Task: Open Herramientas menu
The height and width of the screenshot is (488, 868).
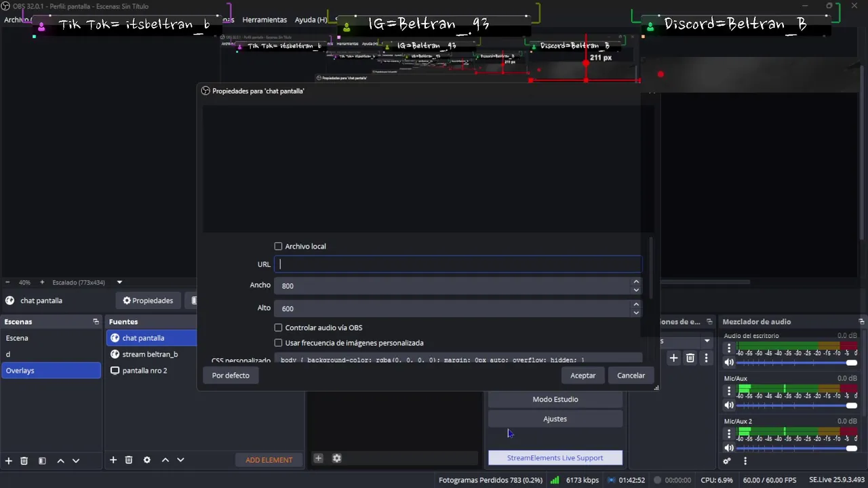Action: [264, 20]
